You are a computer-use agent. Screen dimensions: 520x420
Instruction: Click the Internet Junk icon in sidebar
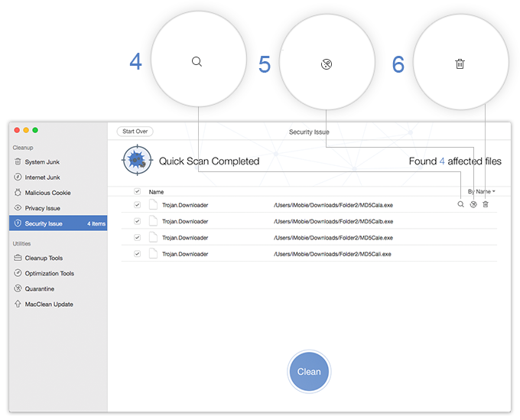coord(18,177)
